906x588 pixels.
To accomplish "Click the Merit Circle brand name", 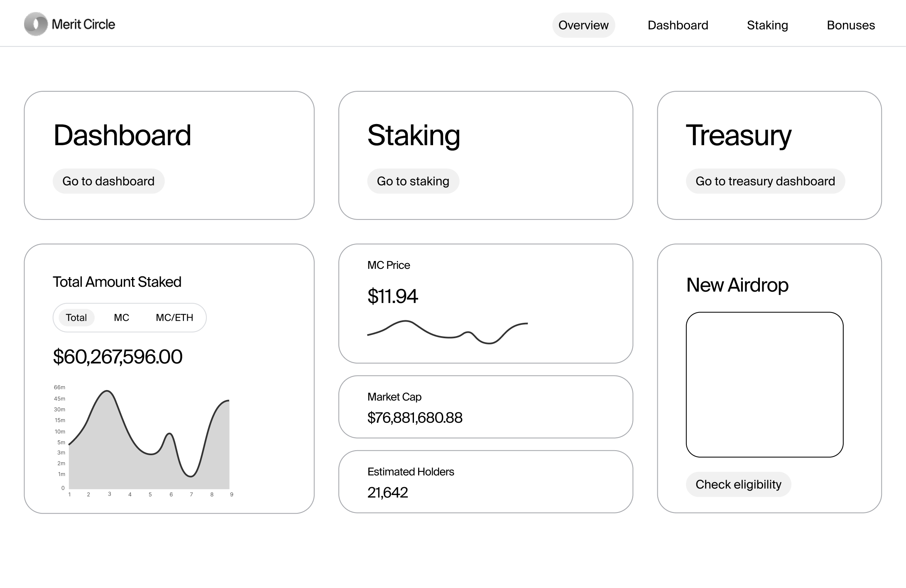I will [x=83, y=24].
